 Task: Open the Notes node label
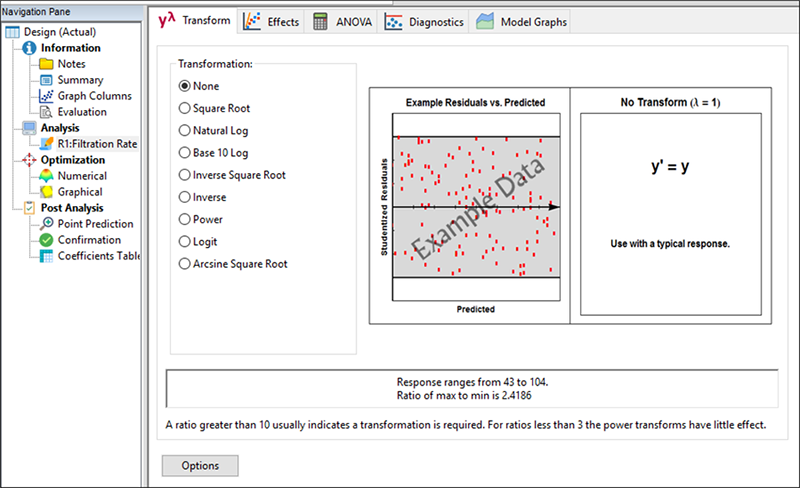point(71,64)
